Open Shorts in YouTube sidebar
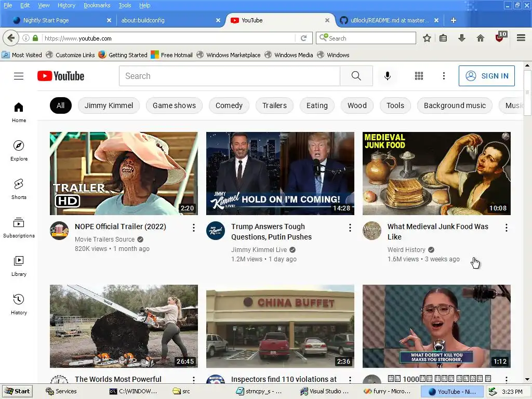532x399 pixels. 19,189
